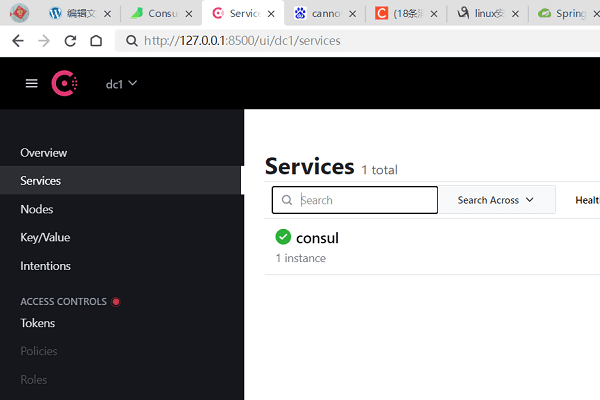This screenshot has width=600, height=400.
Task: Close the Services tab
Action: click(x=271, y=14)
